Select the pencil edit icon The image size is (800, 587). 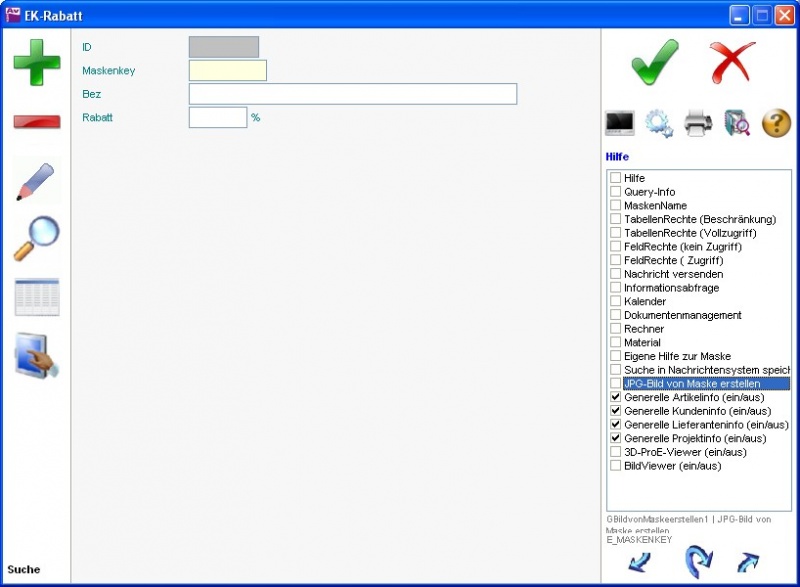click(x=37, y=181)
